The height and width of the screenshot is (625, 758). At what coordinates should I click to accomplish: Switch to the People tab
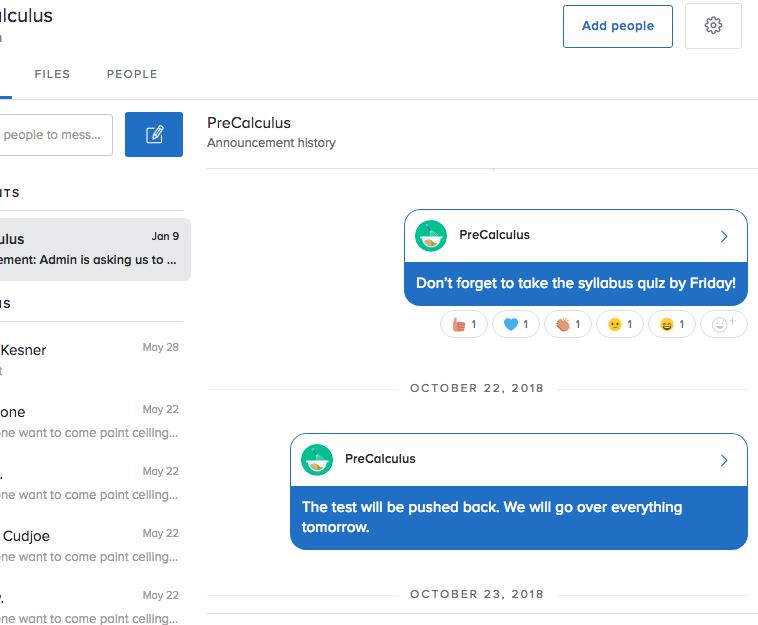click(x=132, y=74)
